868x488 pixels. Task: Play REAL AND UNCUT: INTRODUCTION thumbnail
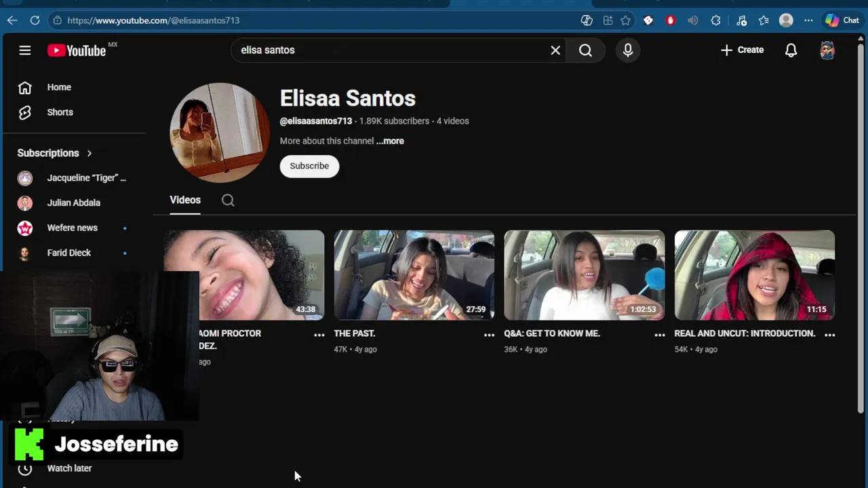(x=754, y=275)
